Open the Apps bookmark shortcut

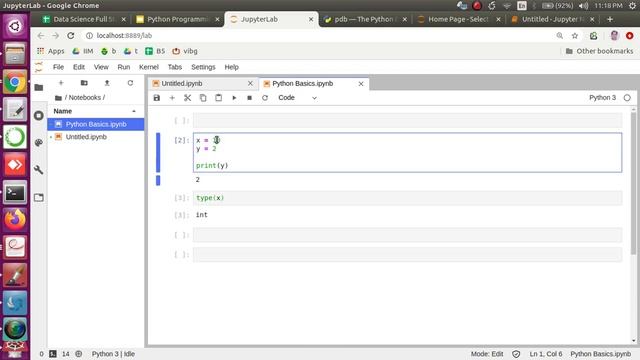(51, 51)
